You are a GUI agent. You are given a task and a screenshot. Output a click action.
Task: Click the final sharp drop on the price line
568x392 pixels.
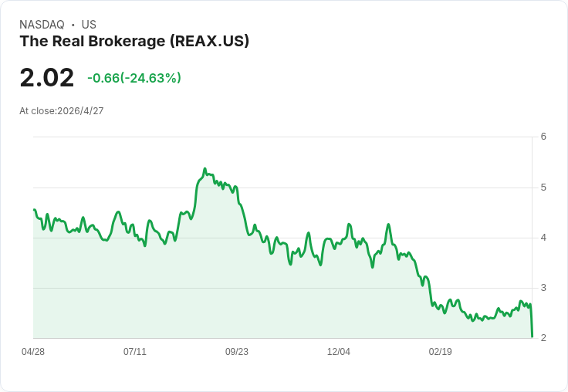(531, 321)
